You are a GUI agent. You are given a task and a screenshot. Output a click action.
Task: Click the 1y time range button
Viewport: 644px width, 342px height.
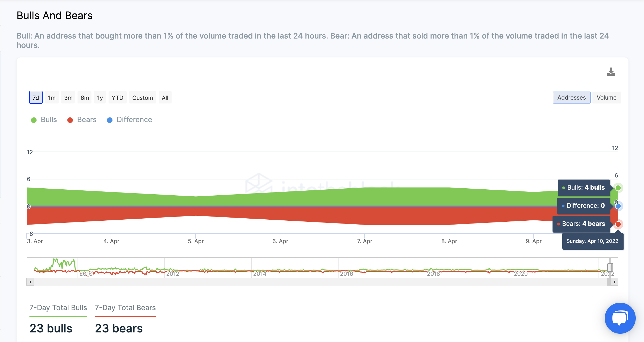click(99, 98)
